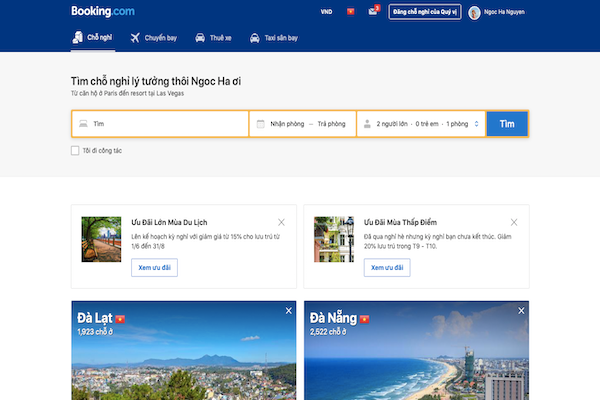This screenshot has width=600, height=400.
Task: Select the Nhận phòng check-in date
Action: coord(287,124)
